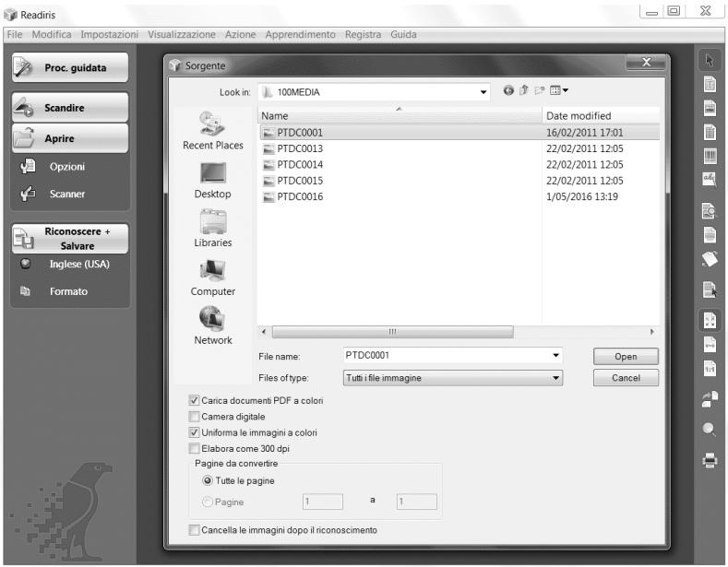Click the fit-to-page view icon
Image resolution: width=728 pixels, height=567 pixels.
710,320
